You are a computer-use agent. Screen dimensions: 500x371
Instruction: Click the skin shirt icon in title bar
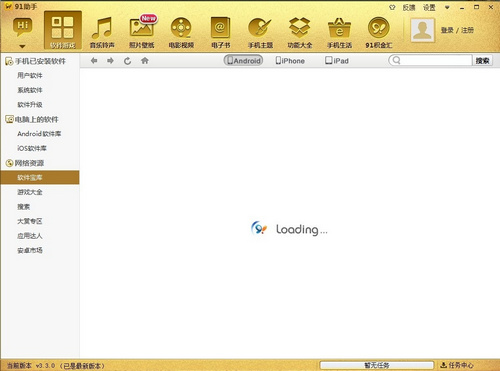392,7
